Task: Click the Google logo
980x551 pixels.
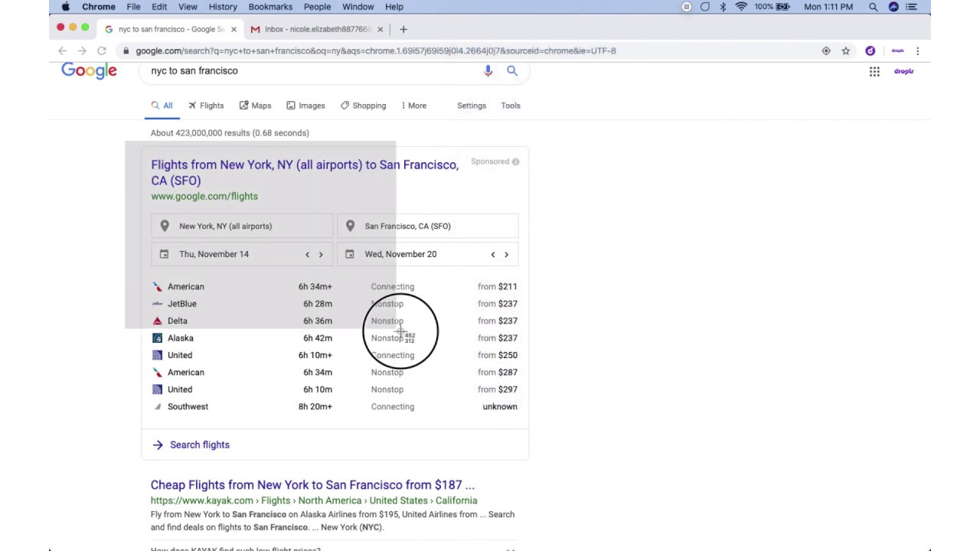Action: (89, 71)
